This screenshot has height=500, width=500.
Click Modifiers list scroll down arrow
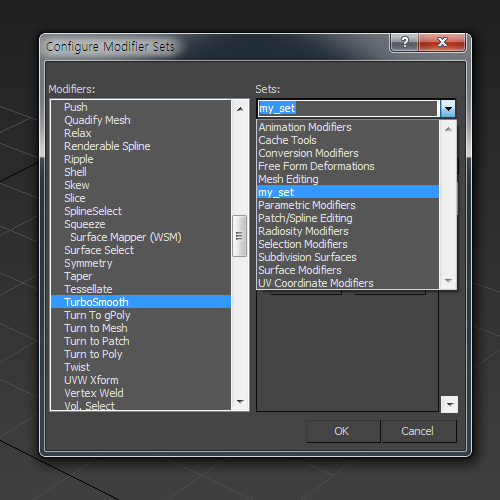click(x=240, y=402)
